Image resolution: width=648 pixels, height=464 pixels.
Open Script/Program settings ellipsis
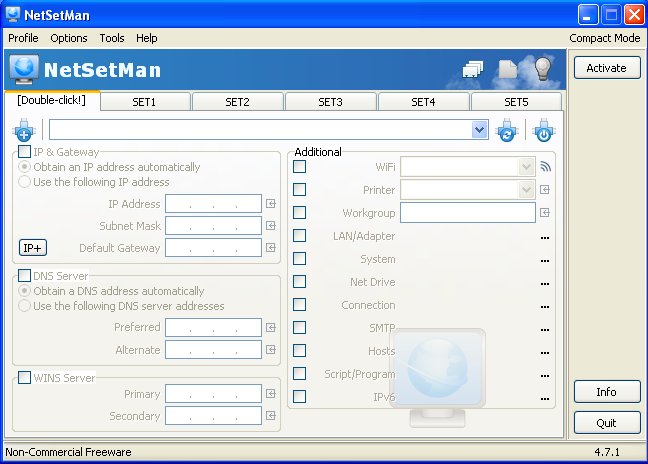pos(545,376)
